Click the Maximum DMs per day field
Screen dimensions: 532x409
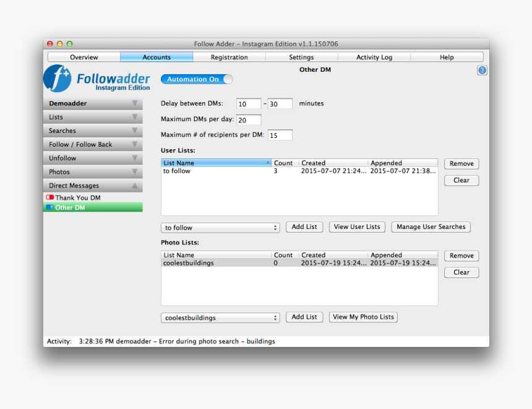(x=249, y=120)
